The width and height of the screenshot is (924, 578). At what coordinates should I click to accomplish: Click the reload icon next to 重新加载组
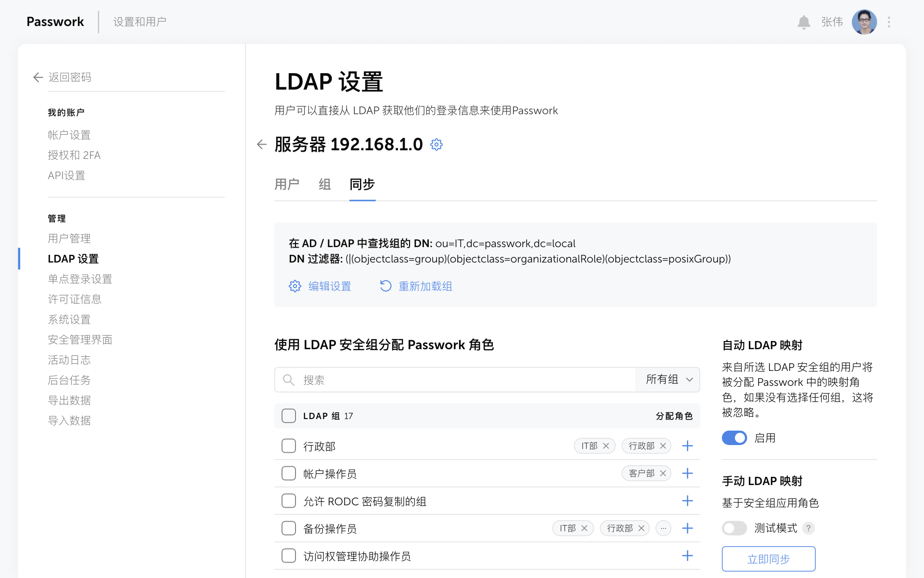click(x=385, y=286)
